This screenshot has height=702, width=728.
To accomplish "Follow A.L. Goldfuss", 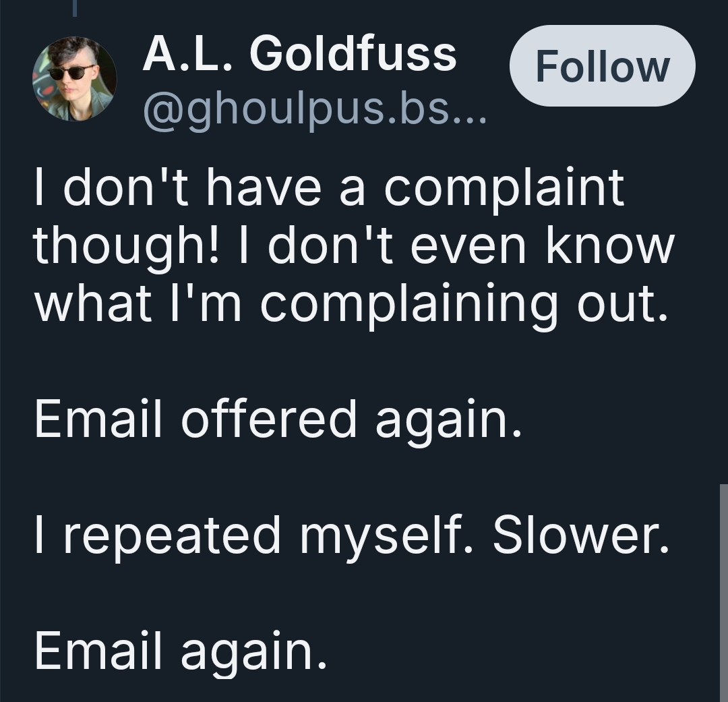I will click(x=602, y=66).
